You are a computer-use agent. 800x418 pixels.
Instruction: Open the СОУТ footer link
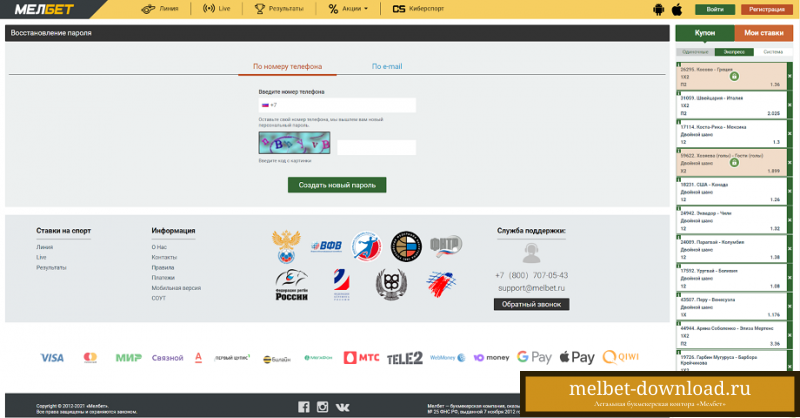(x=159, y=298)
